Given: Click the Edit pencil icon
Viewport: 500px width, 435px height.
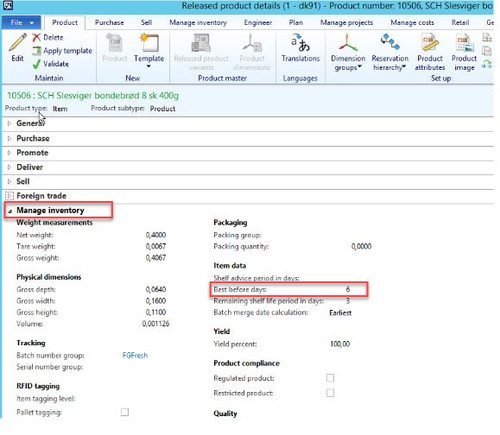Looking at the screenshot, I should pyautogui.click(x=18, y=43).
